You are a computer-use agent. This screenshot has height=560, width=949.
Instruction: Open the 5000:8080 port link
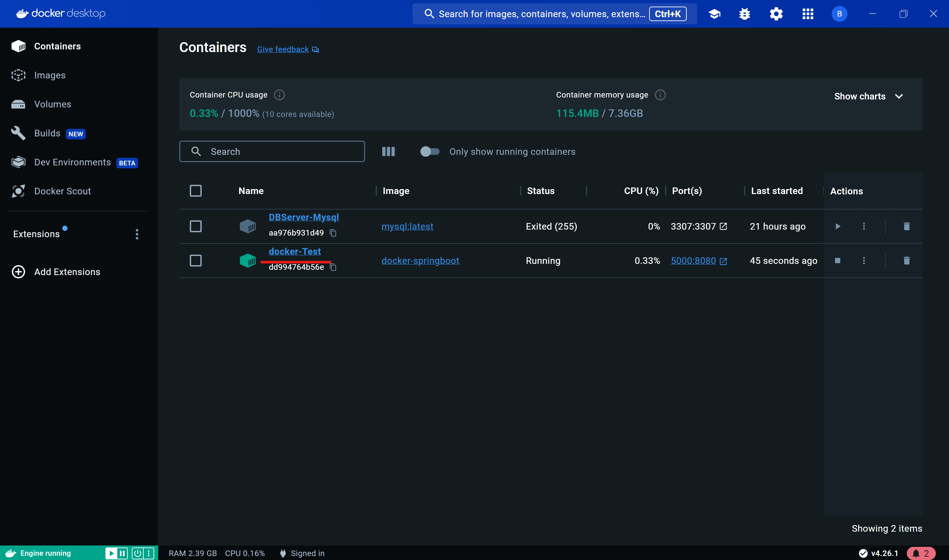pyautogui.click(x=693, y=261)
